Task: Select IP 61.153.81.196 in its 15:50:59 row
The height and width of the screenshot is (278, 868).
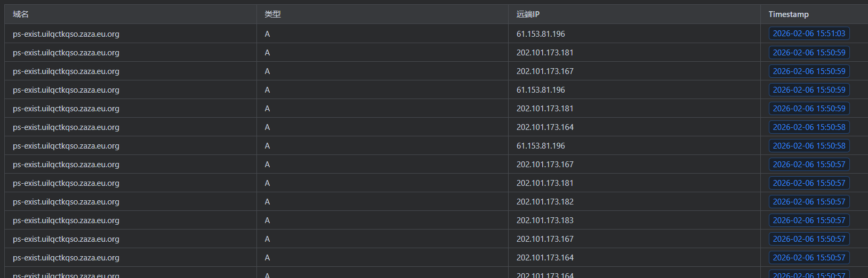Action: [540, 90]
